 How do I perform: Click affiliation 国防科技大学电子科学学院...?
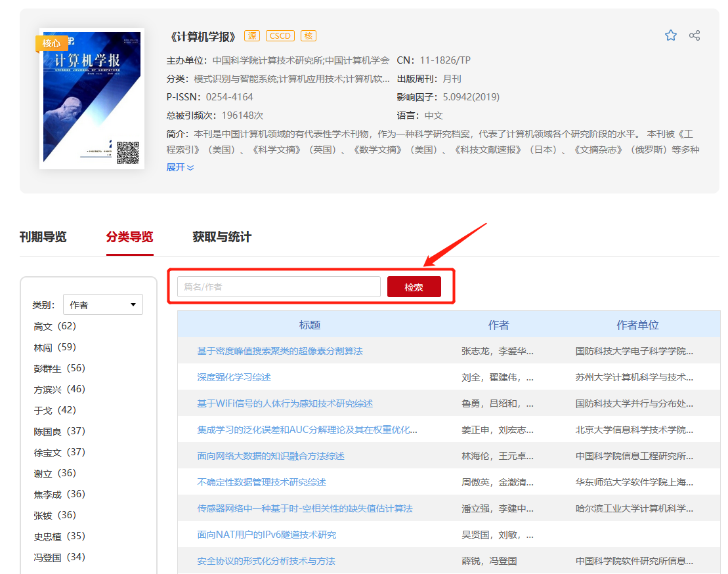[x=634, y=351]
